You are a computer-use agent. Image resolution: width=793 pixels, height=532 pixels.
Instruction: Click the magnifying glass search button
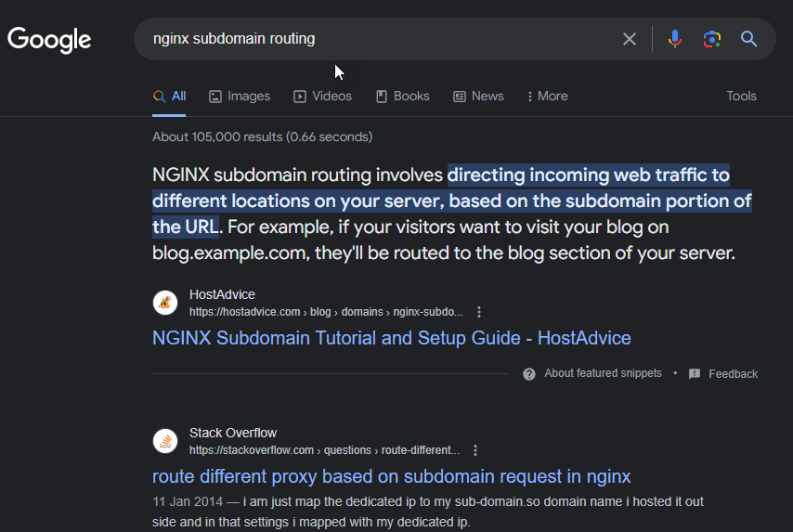pos(748,39)
